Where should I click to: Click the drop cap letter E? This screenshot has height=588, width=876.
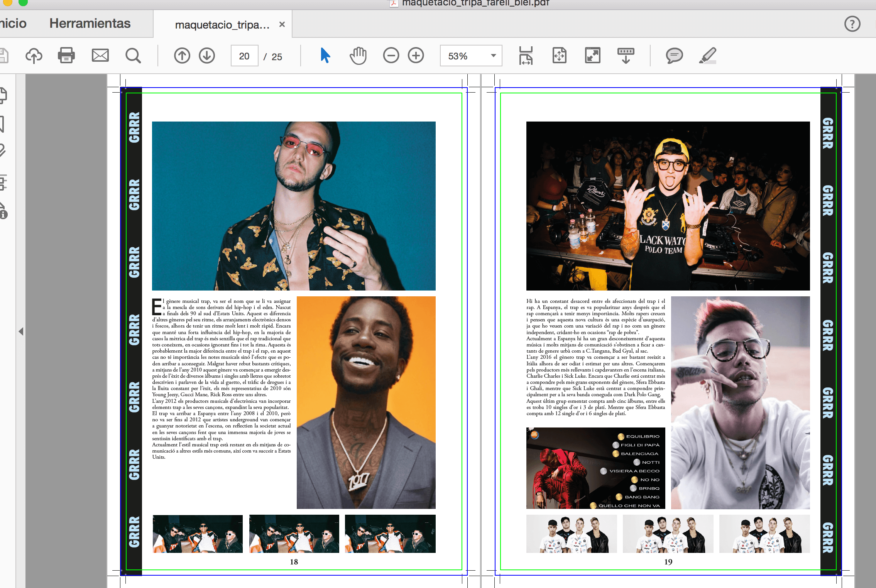[x=157, y=307]
